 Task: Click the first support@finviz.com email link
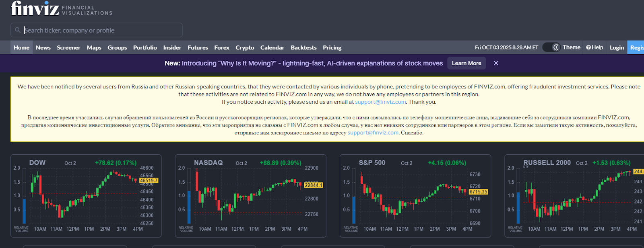click(x=380, y=102)
